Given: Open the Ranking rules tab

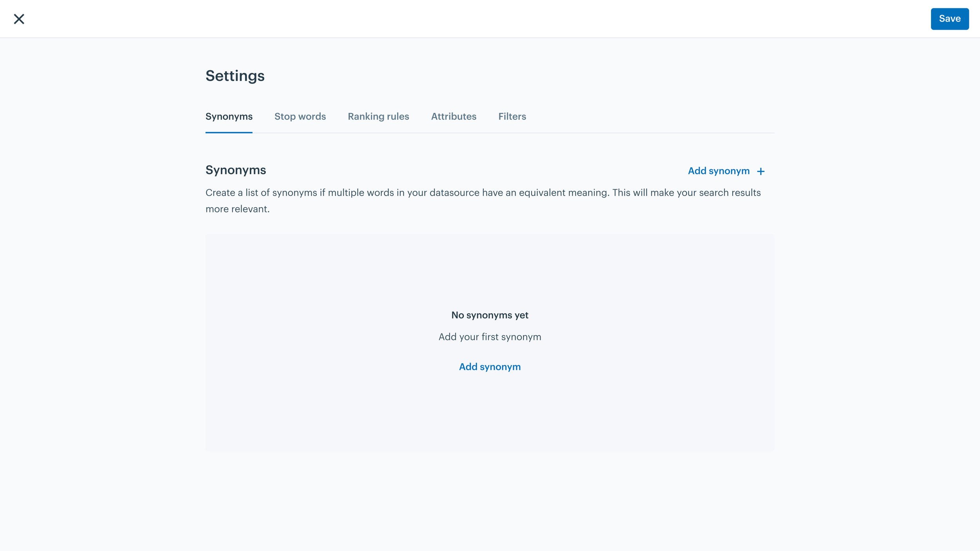Looking at the screenshot, I should [378, 117].
